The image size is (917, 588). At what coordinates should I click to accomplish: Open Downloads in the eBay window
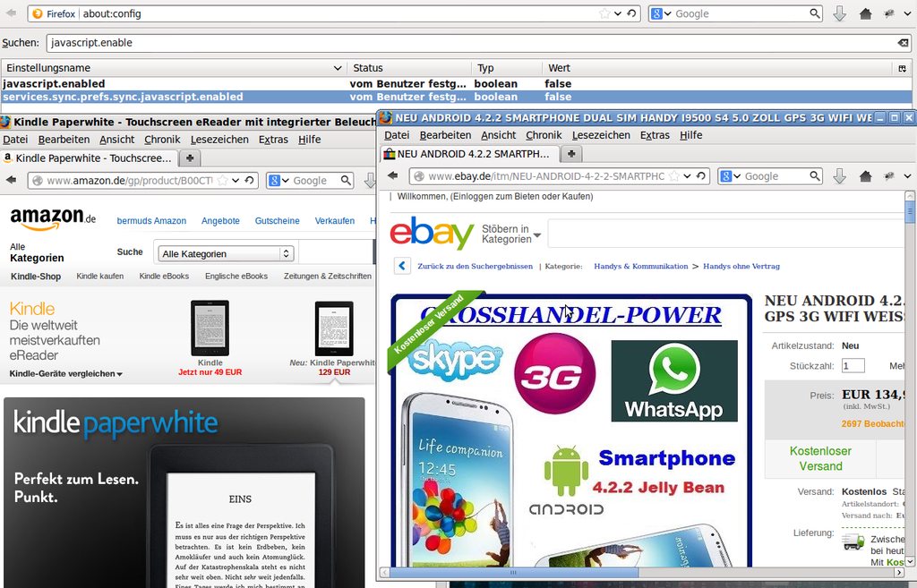839,176
